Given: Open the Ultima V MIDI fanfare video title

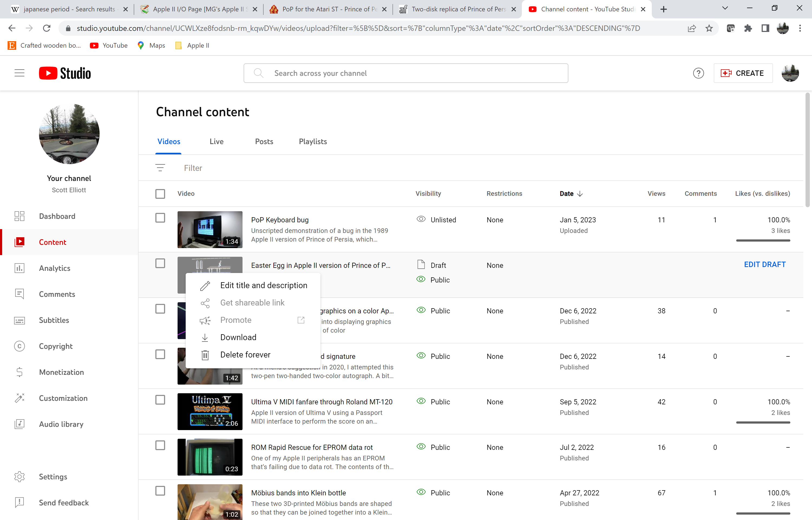Looking at the screenshot, I should pos(322,402).
